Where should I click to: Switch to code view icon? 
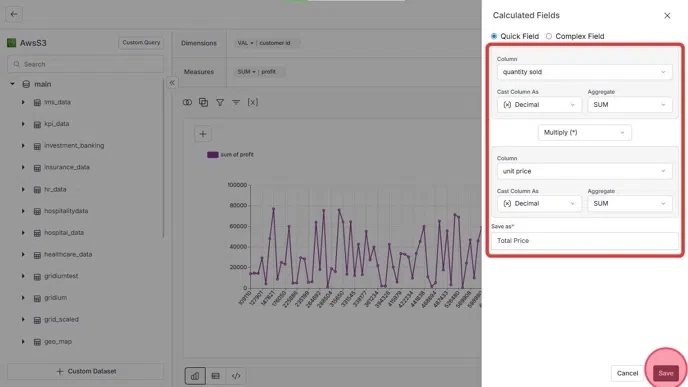(x=236, y=376)
